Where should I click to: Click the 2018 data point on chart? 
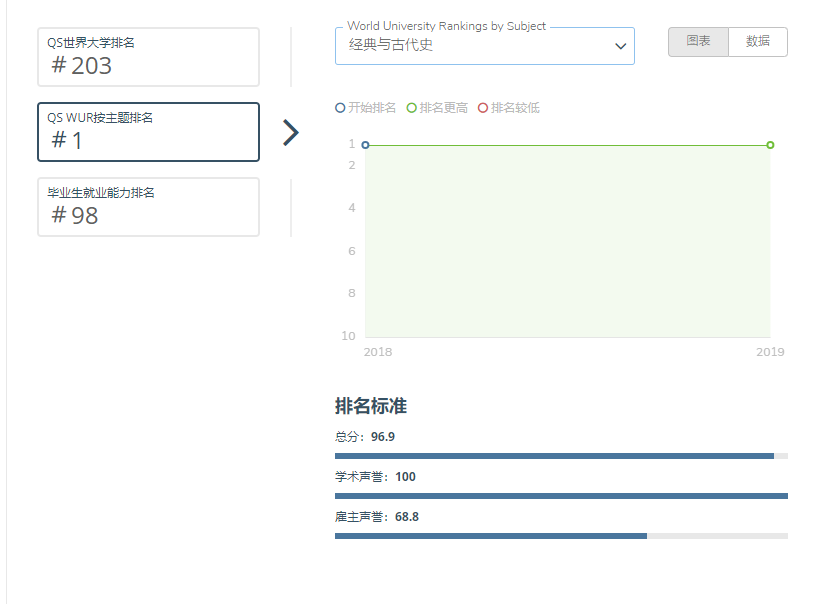[365, 145]
